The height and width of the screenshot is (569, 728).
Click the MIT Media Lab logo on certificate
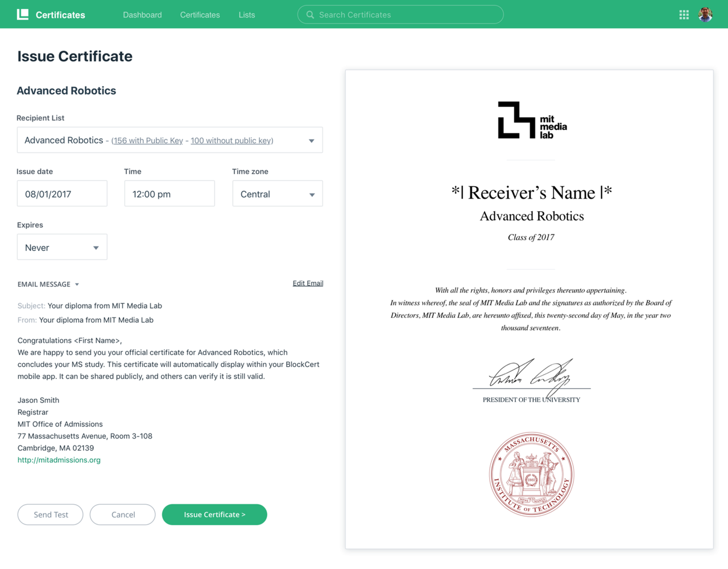click(532, 120)
